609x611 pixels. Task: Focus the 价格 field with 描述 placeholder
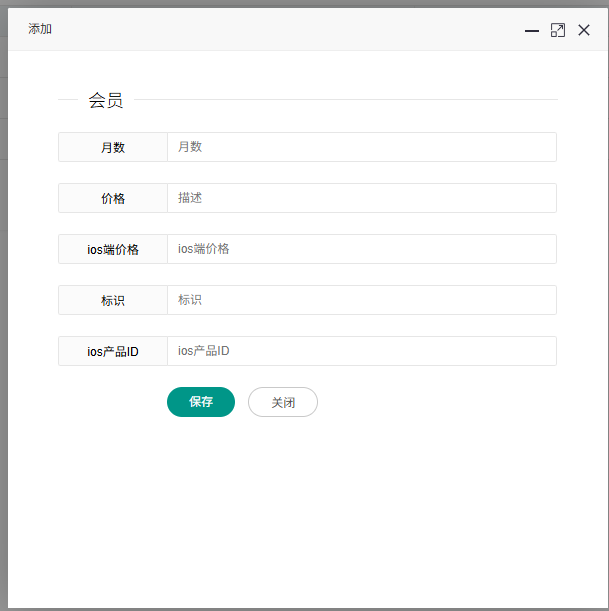[361, 198]
